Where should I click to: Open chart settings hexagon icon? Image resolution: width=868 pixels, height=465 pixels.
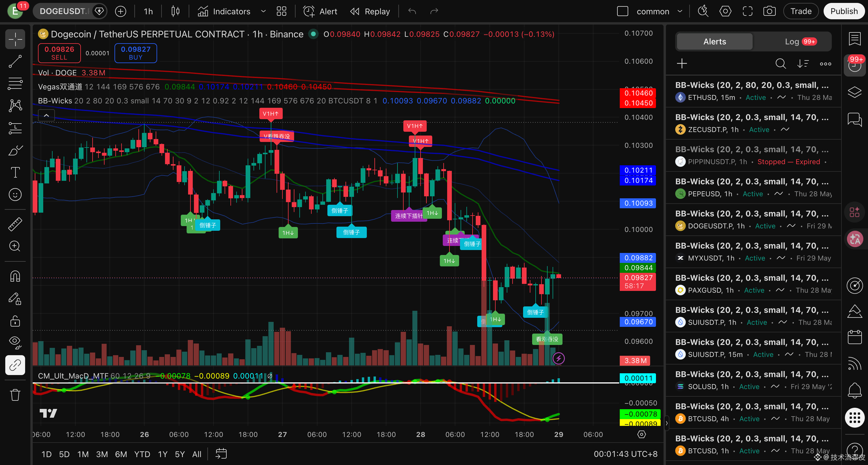[725, 11]
